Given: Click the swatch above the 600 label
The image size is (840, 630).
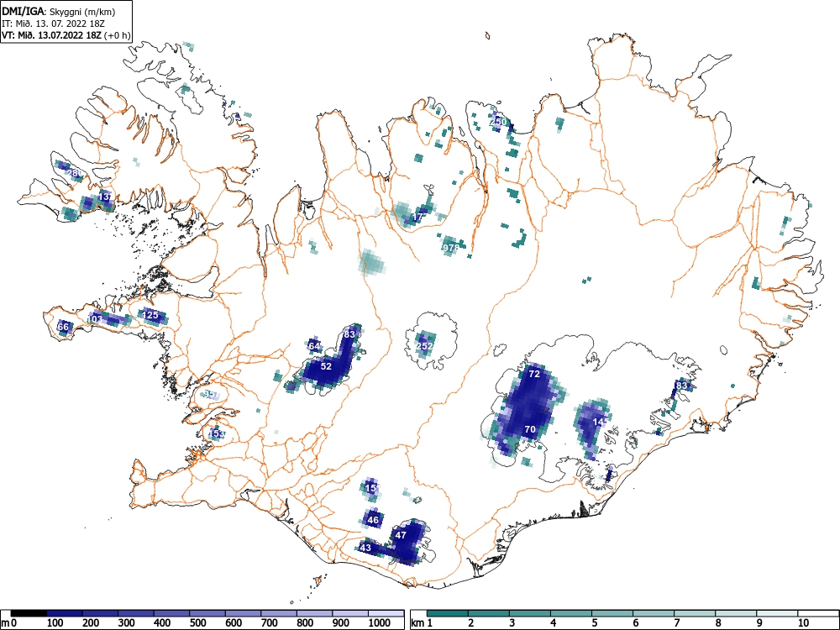Looking at the screenshot, I should coord(244,613).
